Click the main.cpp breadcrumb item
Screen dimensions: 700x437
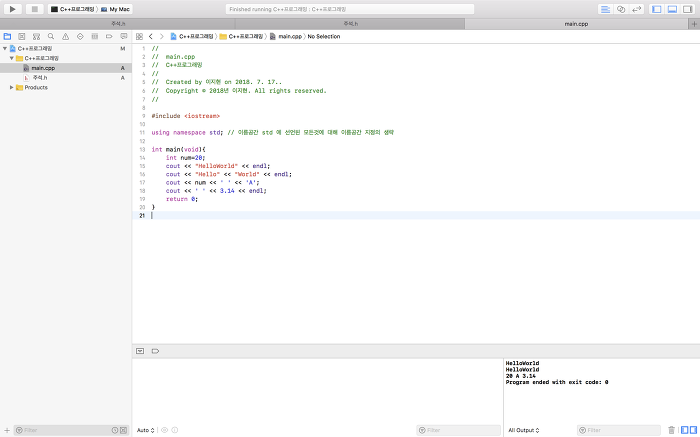286,36
